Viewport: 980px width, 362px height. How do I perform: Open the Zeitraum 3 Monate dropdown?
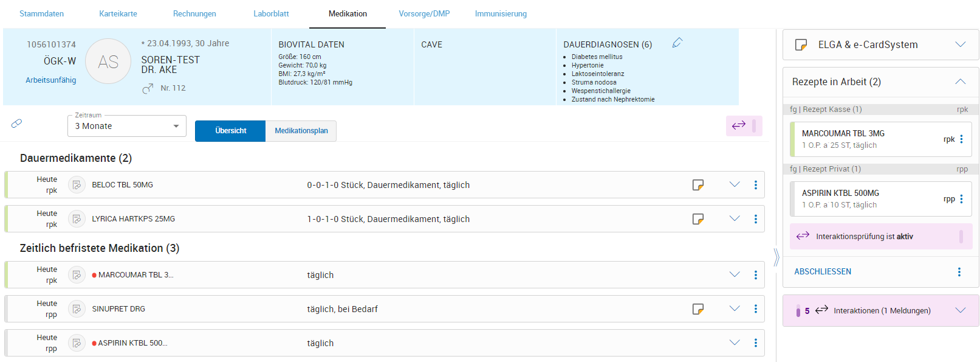pyautogui.click(x=126, y=126)
